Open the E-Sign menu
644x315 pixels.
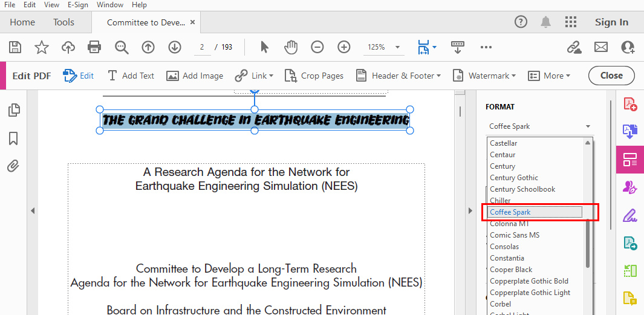point(77,5)
